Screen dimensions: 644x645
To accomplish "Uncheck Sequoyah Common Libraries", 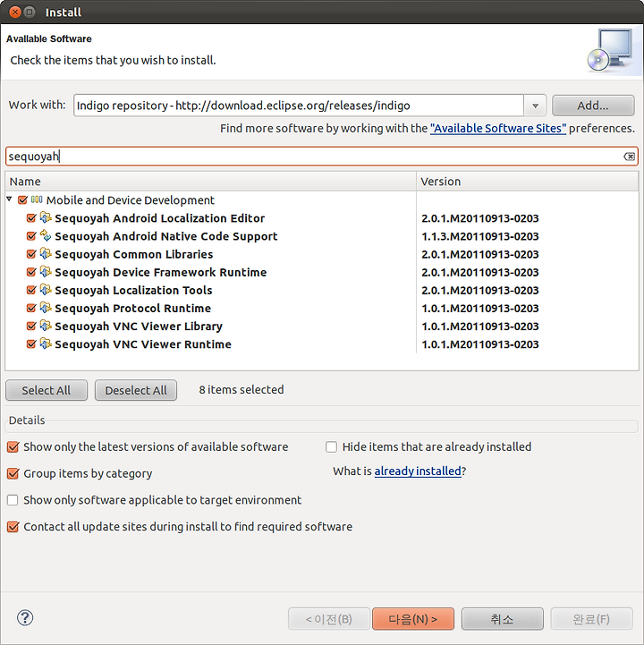I will coord(31,254).
